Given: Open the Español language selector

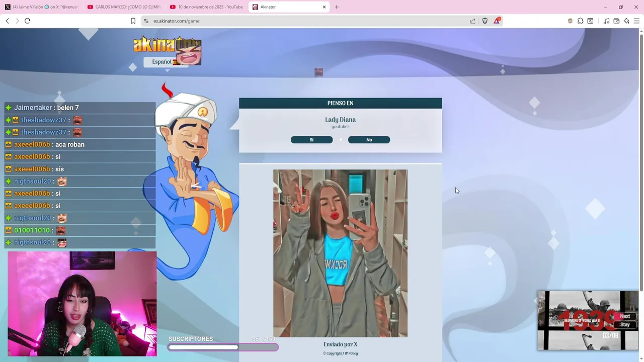Looking at the screenshot, I should coord(166,62).
